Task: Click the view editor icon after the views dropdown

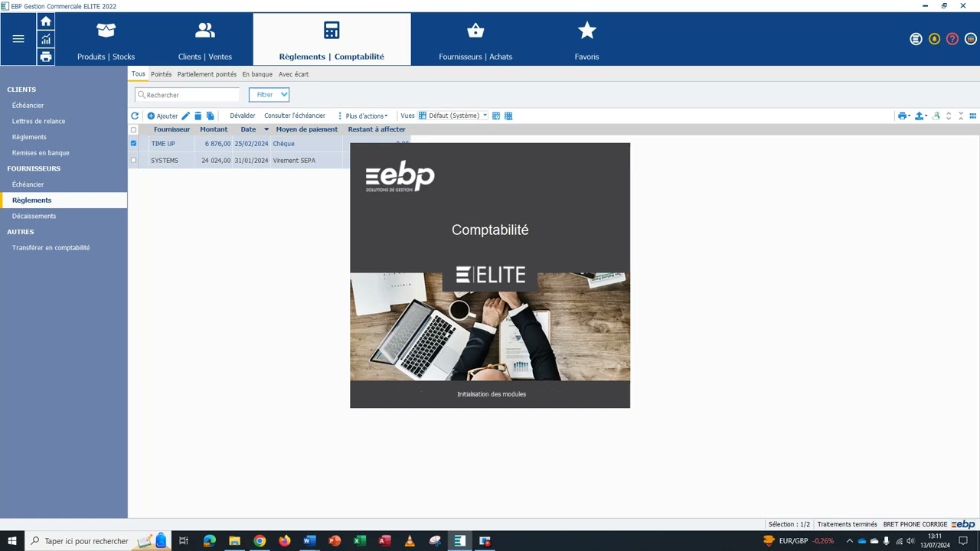Action: click(x=496, y=116)
